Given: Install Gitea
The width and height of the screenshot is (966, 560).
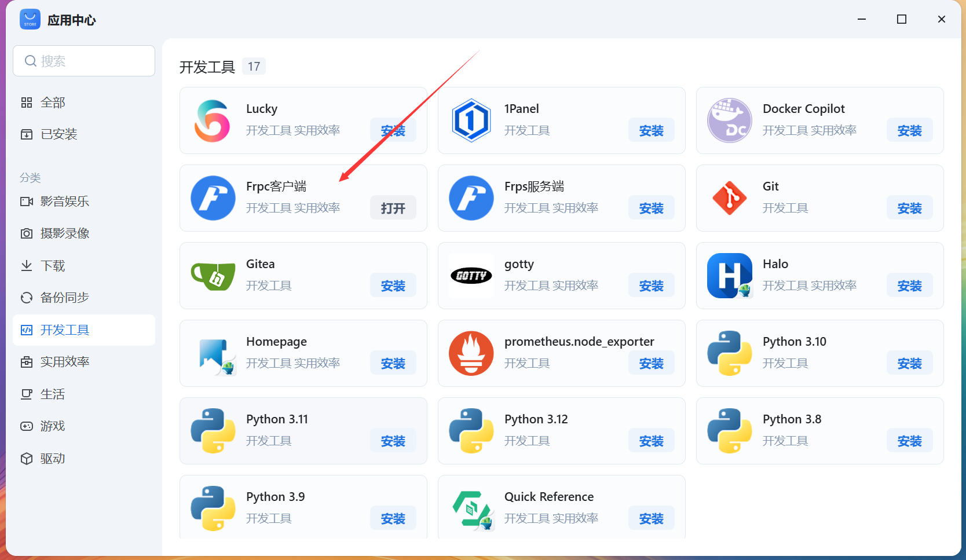Looking at the screenshot, I should (x=393, y=286).
